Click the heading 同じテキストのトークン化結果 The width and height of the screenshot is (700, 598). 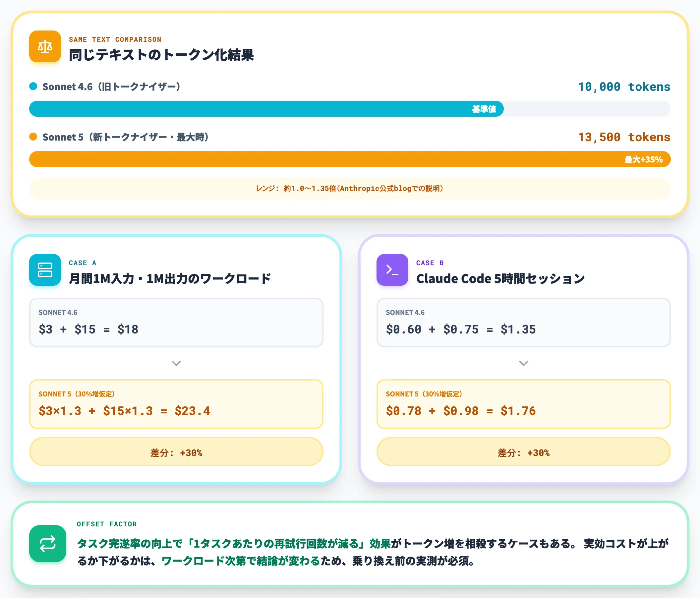point(161,55)
